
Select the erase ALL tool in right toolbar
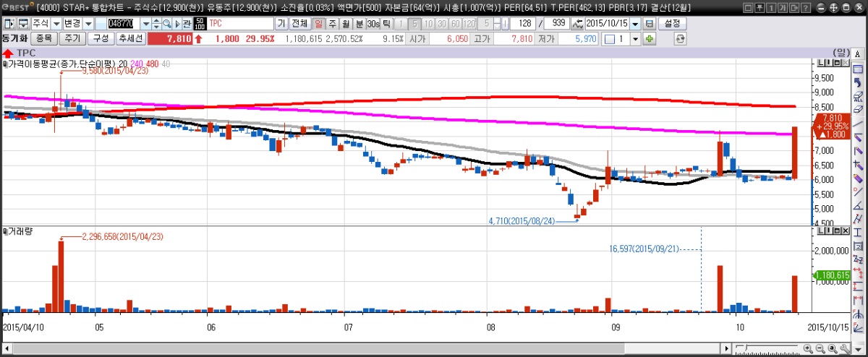click(x=858, y=96)
